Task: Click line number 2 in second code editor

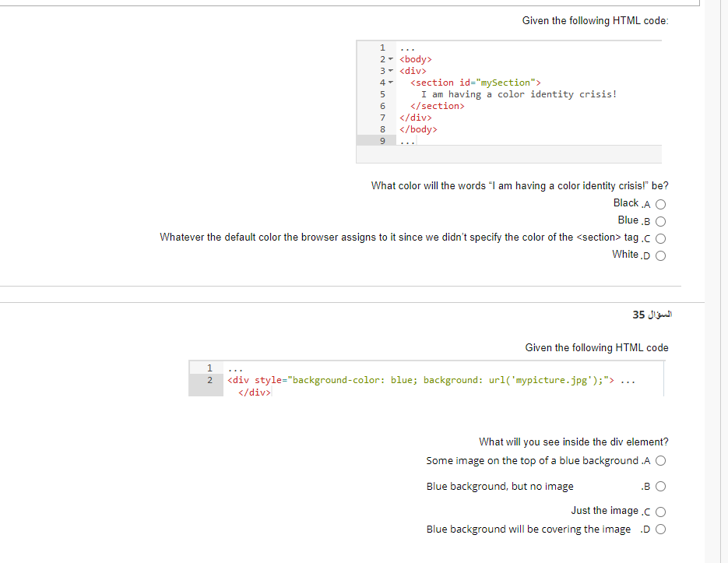Action: (x=209, y=380)
